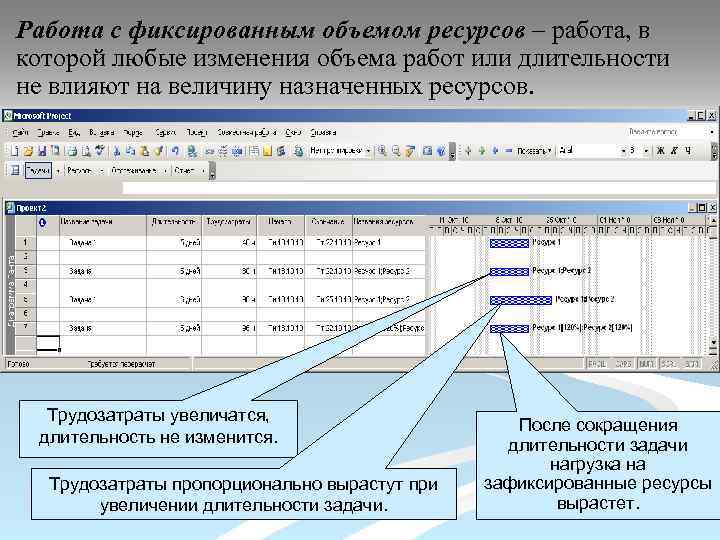The width and height of the screenshot is (720, 540).
Task: Click the Отчет project guide button
Action: pyautogui.click(x=184, y=171)
